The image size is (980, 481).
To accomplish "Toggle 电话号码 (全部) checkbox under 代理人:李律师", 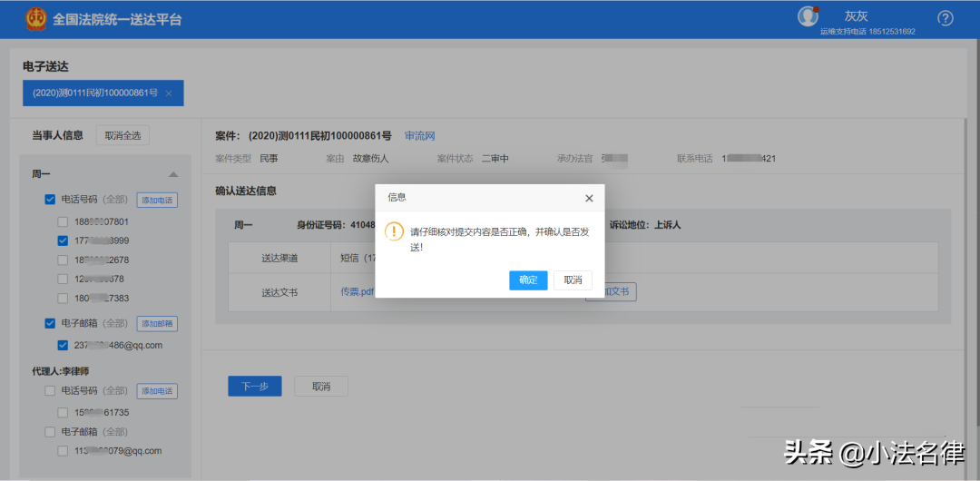I will click(50, 391).
